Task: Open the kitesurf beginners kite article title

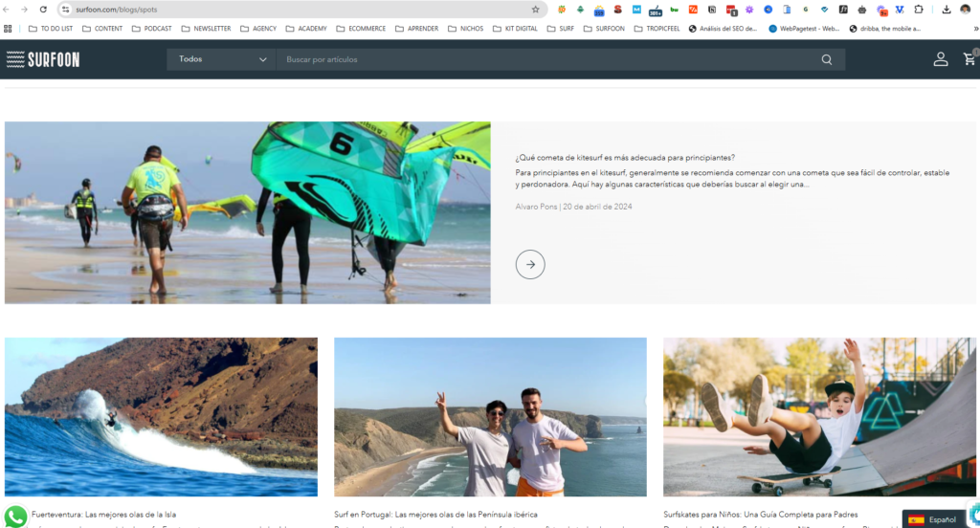Action: tap(625, 158)
